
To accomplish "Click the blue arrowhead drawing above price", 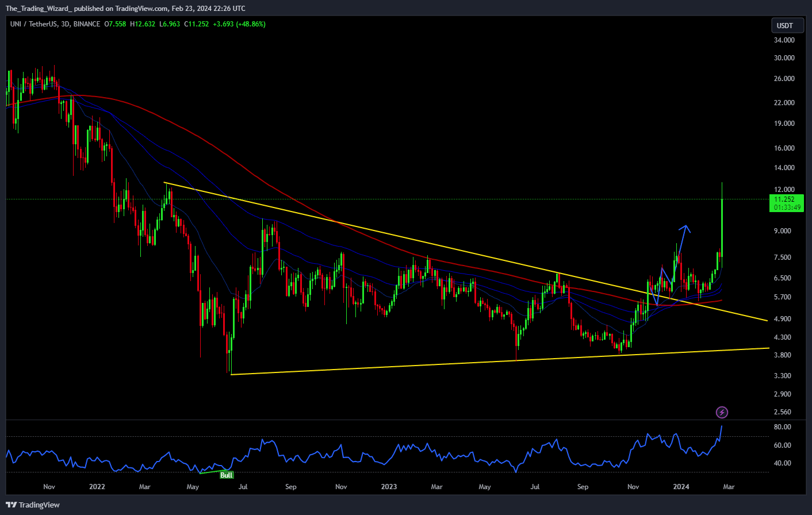I will pos(684,228).
